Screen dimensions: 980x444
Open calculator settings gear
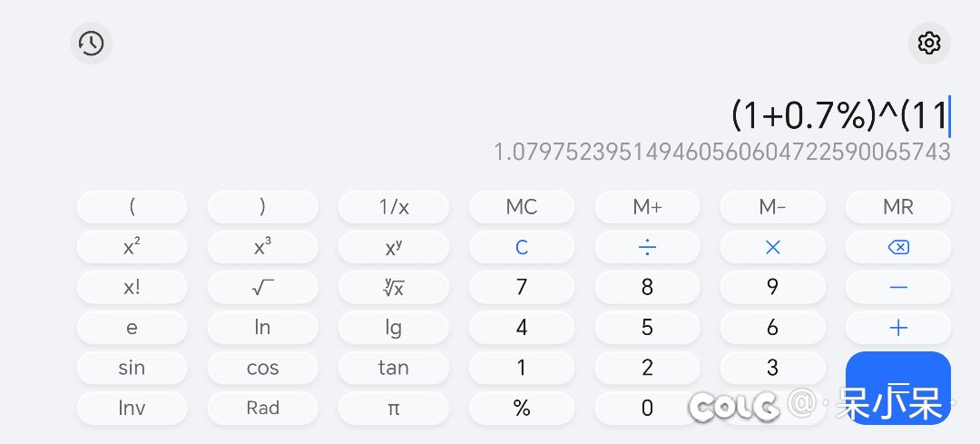(x=929, y=43)
